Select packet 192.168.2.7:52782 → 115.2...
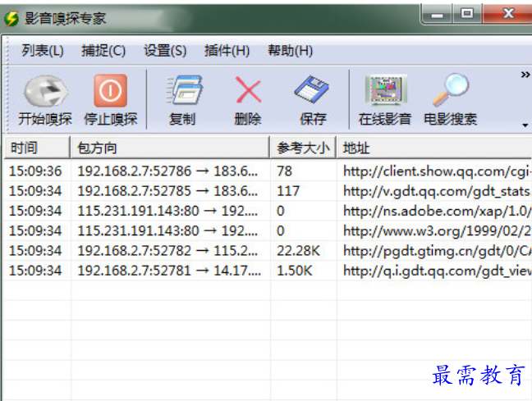 point(167,251)
